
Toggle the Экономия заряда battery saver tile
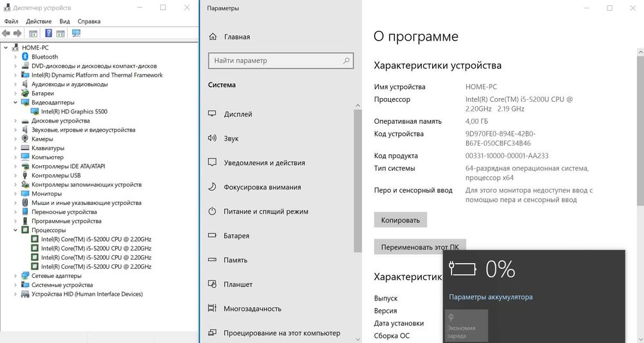[x=466, y=326]
